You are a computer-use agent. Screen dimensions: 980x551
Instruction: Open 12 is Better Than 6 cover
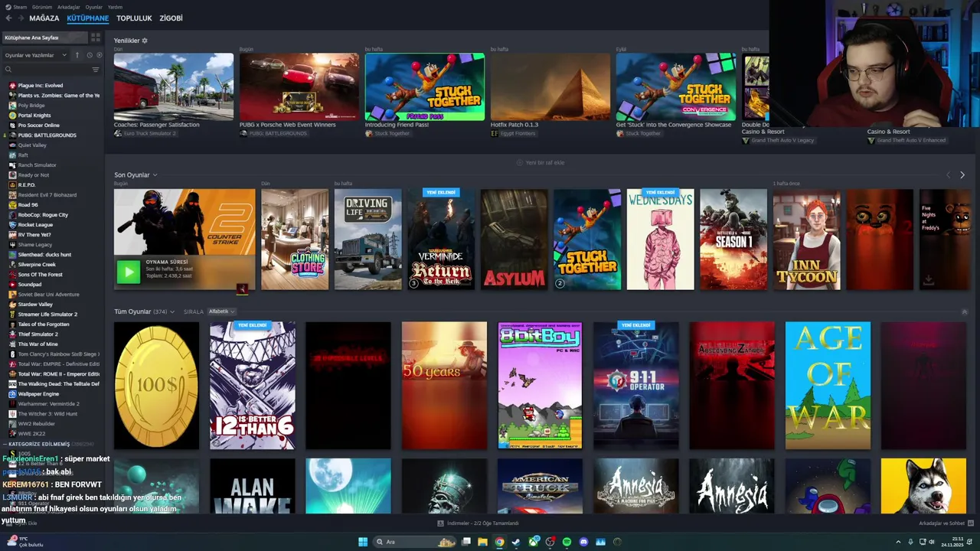click(253, 385)
